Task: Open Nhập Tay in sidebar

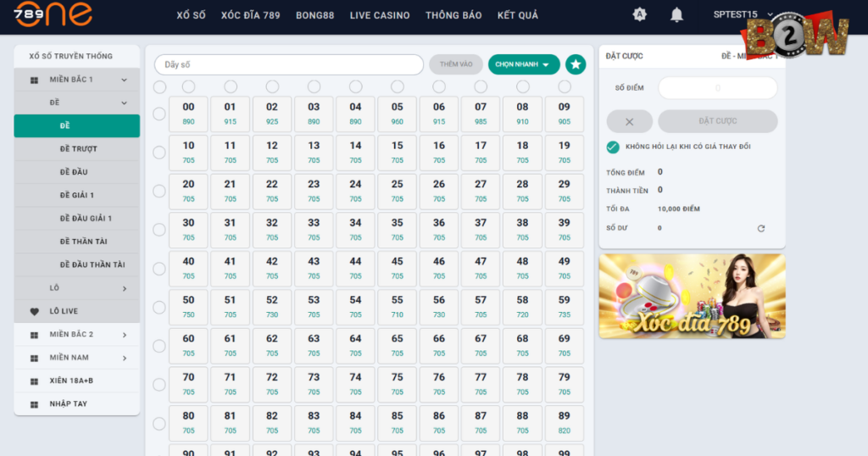Action: point(77,404)
